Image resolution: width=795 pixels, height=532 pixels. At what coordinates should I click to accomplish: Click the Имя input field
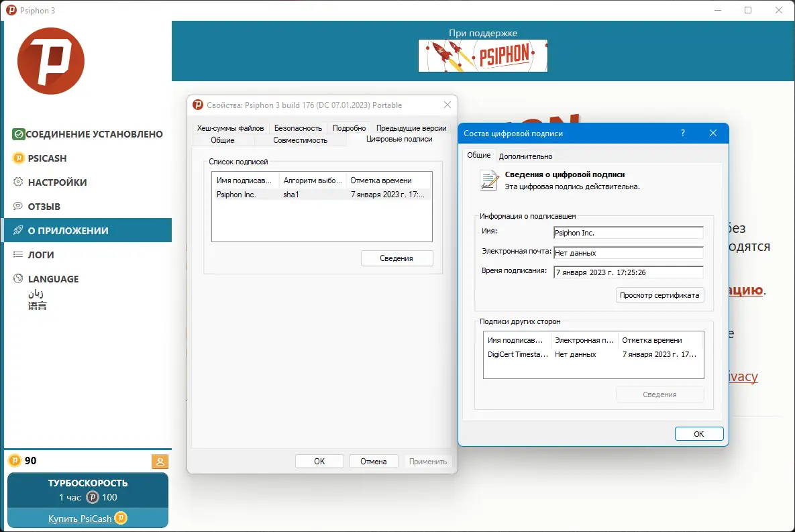pos(628,232)
